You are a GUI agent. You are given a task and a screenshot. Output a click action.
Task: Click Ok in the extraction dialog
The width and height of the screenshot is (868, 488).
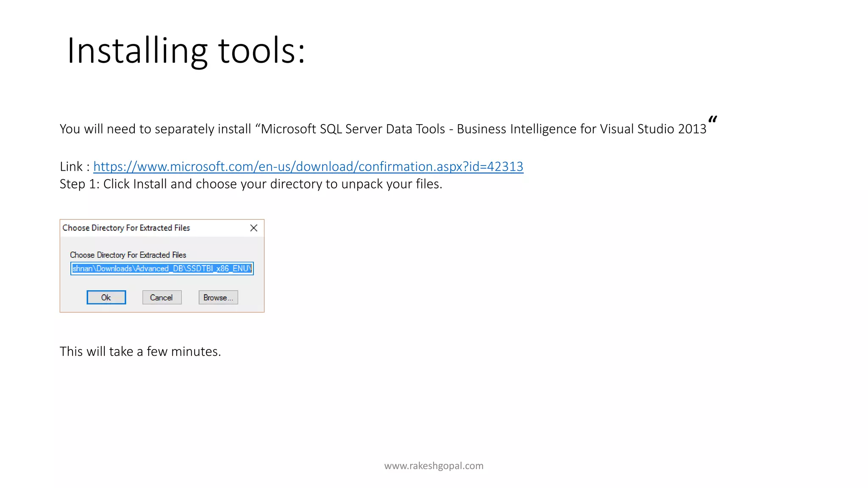point(106,297)
